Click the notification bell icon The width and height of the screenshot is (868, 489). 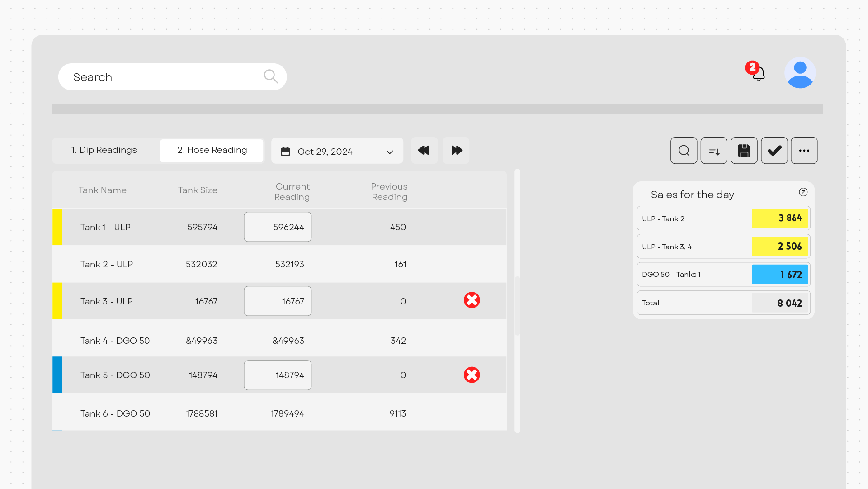click(758, 73)
